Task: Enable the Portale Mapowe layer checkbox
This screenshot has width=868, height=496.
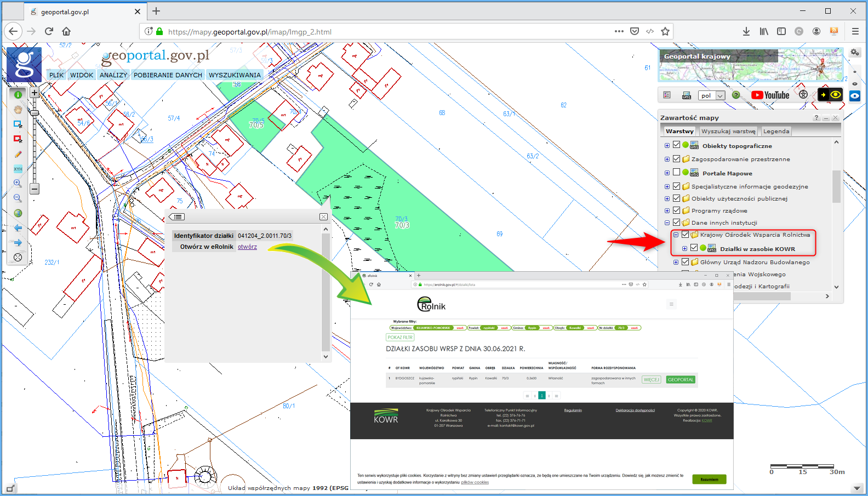Action: pyautogui.click(x=676, y=173)
